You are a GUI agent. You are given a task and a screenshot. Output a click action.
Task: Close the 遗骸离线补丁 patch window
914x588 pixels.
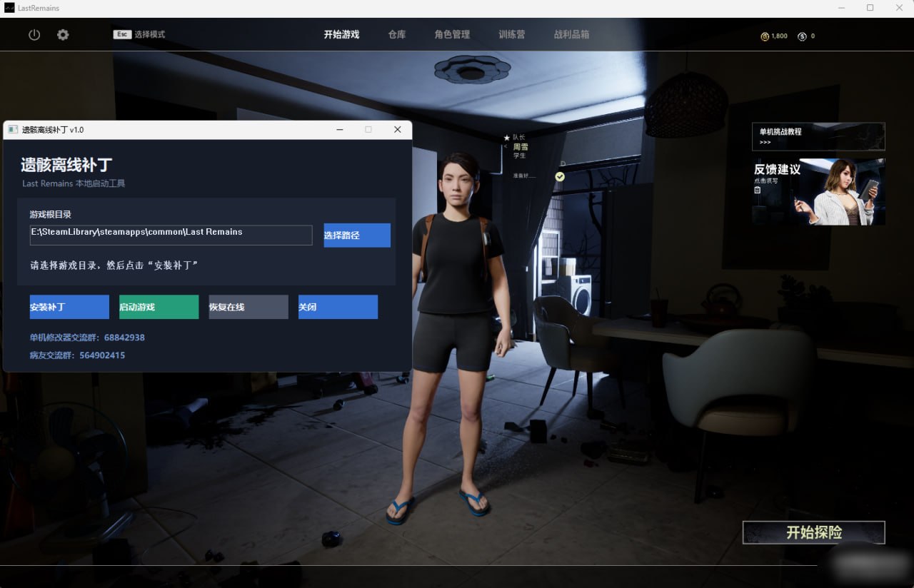click(x=398, y=130)
